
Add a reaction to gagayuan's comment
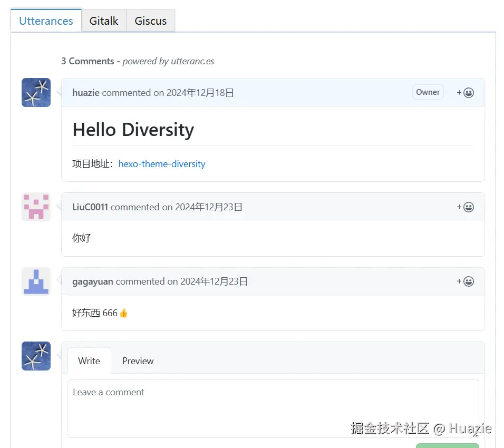click(465, 281)
